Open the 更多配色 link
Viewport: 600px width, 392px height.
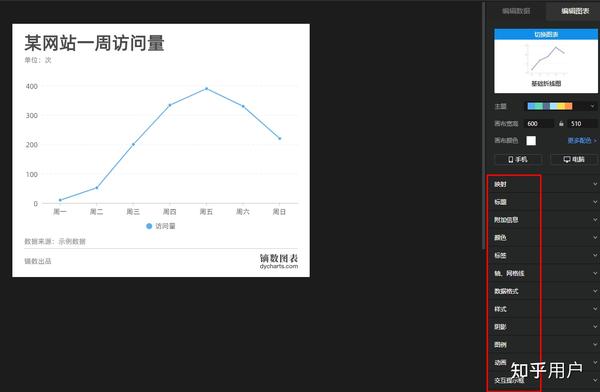click(582, 140)
